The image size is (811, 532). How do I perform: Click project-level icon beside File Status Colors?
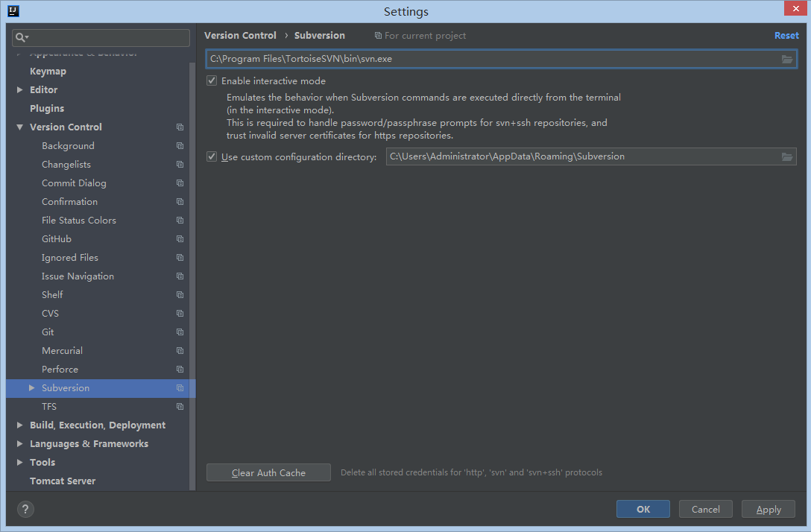point(180,221)
